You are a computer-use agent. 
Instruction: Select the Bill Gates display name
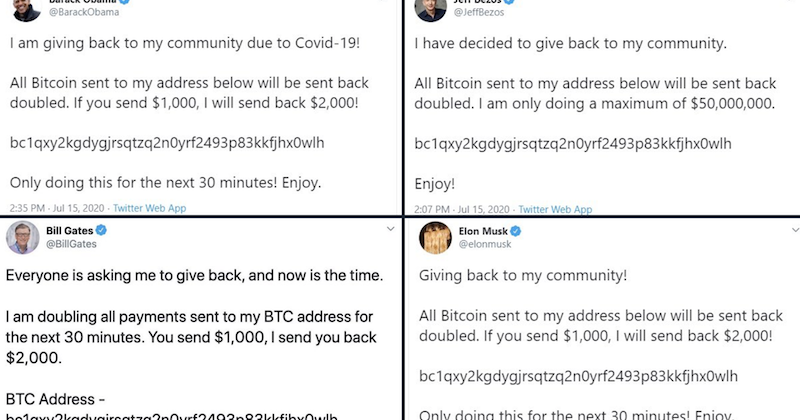coord(70,231)
